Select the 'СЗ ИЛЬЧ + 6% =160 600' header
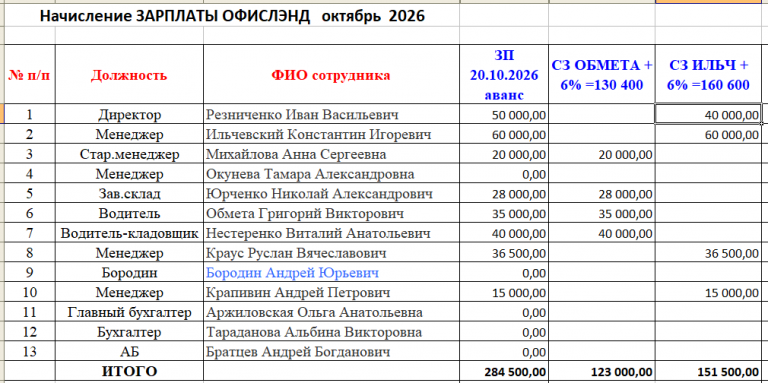Screen dimensions: 768x383 (x=708, y=74)
